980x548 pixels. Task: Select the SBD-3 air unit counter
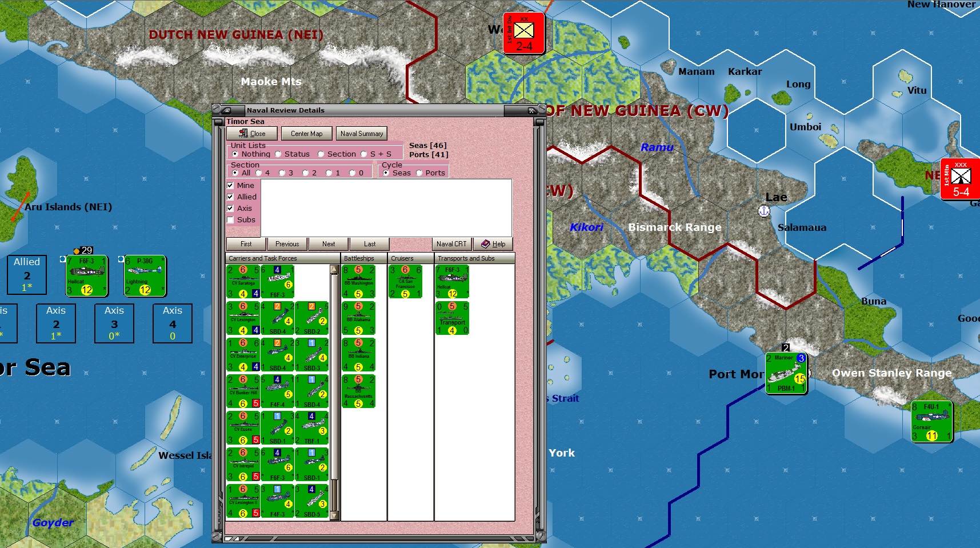(312, 355)
